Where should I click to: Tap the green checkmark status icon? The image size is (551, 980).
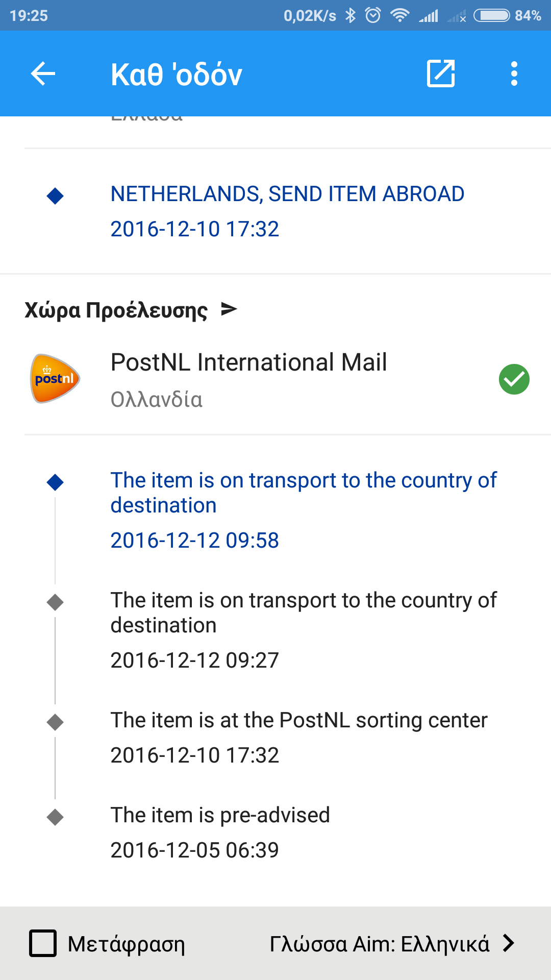pos(514,379)
